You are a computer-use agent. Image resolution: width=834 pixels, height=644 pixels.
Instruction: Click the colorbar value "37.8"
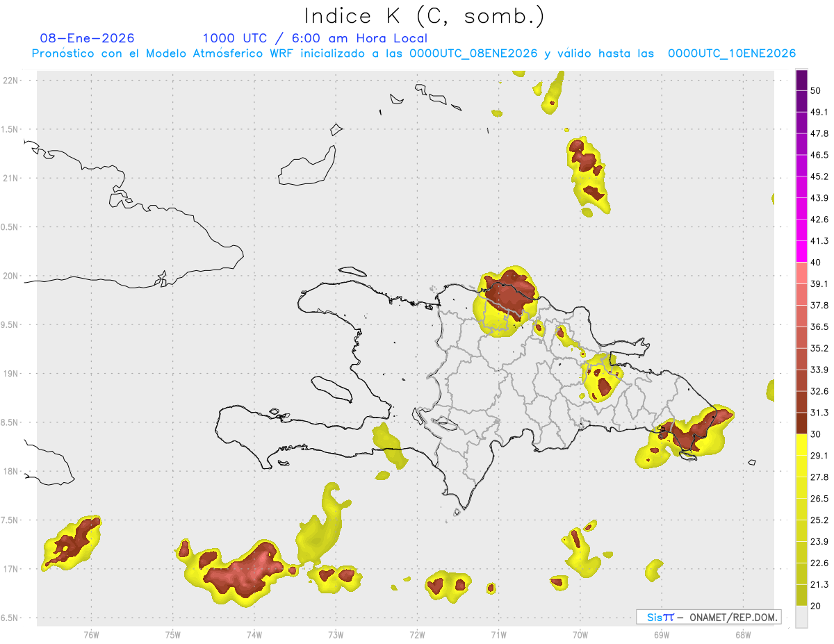coord(819,306)
